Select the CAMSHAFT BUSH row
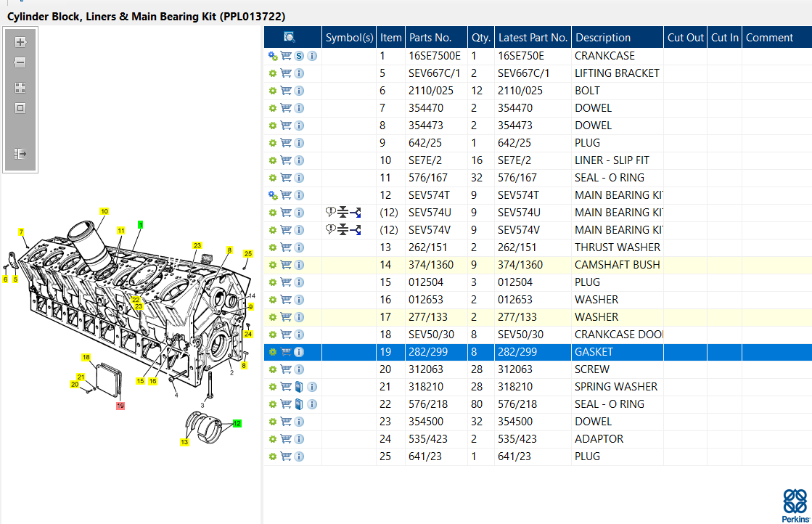The width and height of the screenshot is (812, 524). click(617, 265)
